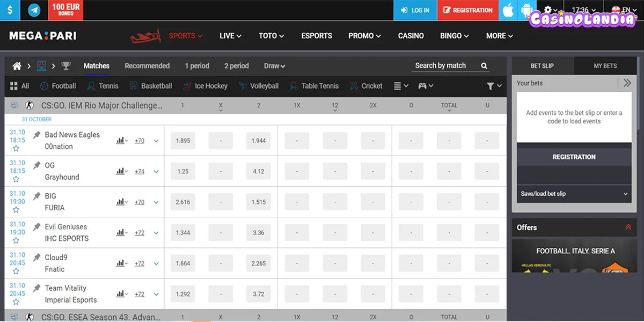Open statistics for Cloud9 vs Fnatic

122,264
